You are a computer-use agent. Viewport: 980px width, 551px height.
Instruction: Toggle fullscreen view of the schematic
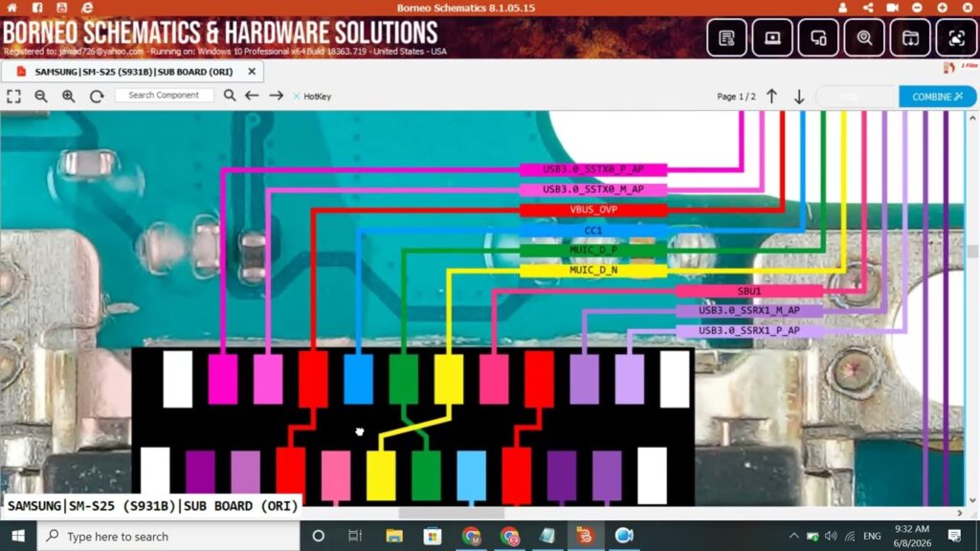point(13,97)
